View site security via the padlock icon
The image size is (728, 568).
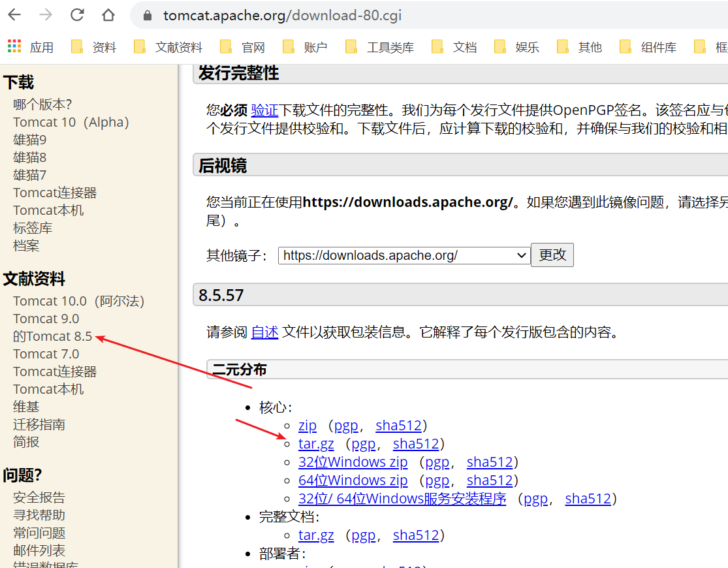pos(148,15)
